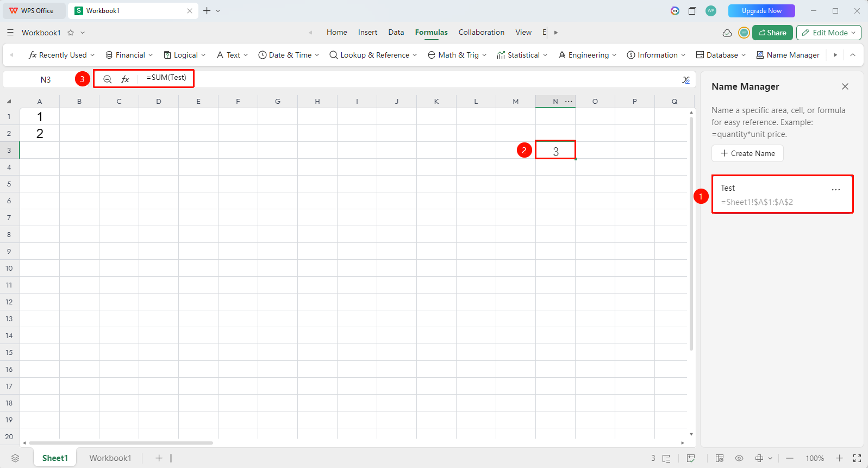Open the reading layout dropdown arrow in status bar
This screenshot has height=468, width=868.
pos(770,458)
